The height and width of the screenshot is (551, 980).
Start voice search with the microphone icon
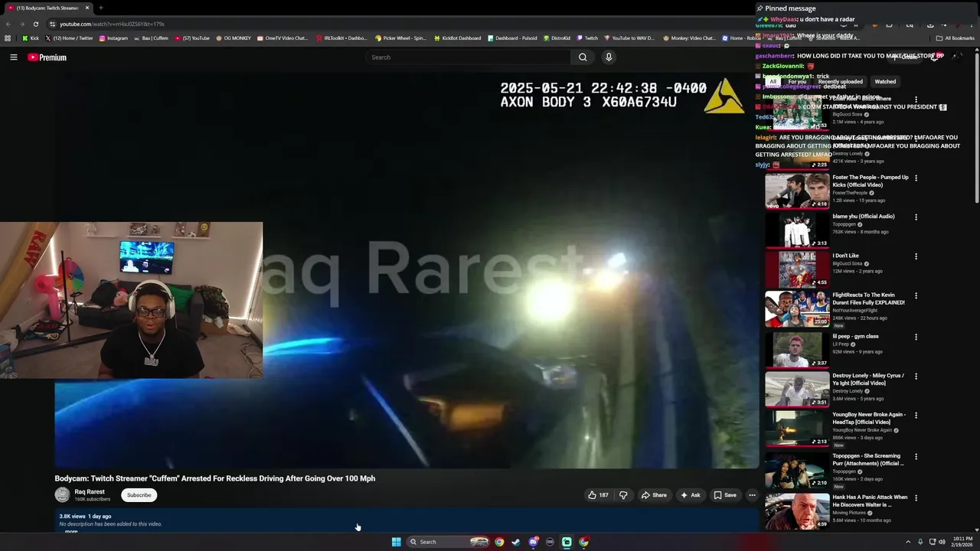(x=609, y=57)
